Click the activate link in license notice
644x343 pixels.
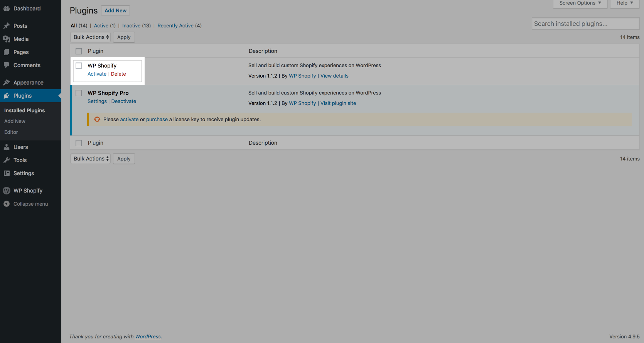[x=129, y=119]
